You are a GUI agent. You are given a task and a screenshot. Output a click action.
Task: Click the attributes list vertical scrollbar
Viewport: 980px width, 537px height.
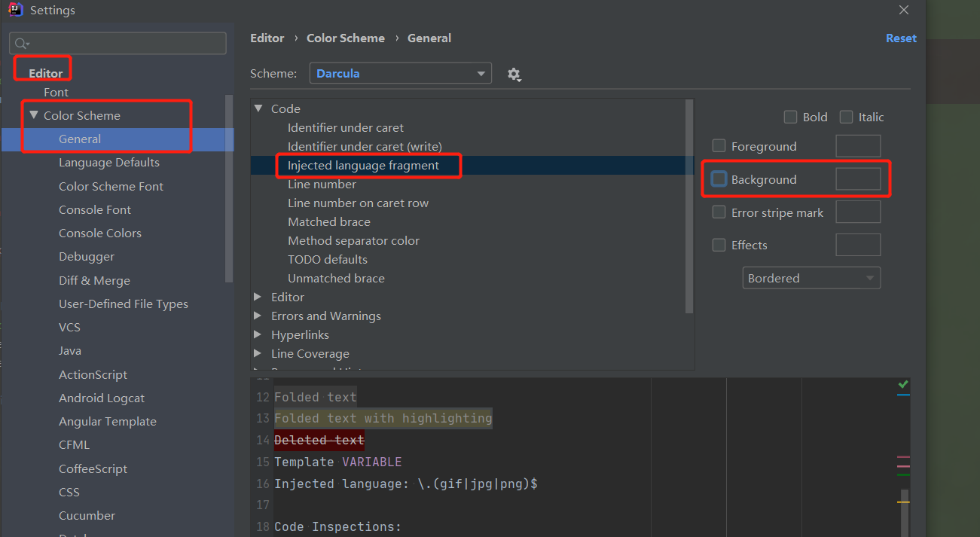[x=689, y=206]
